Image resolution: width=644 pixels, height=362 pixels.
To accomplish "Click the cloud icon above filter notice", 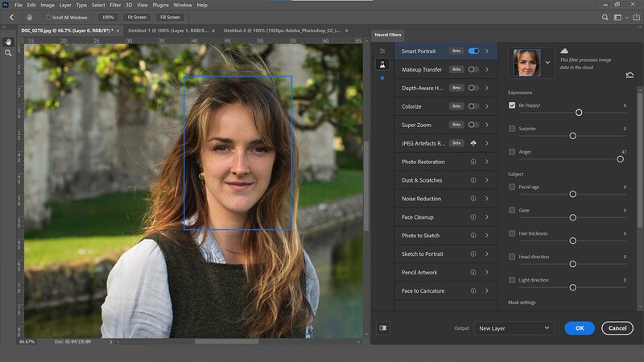I will click(x=564, y=51).
